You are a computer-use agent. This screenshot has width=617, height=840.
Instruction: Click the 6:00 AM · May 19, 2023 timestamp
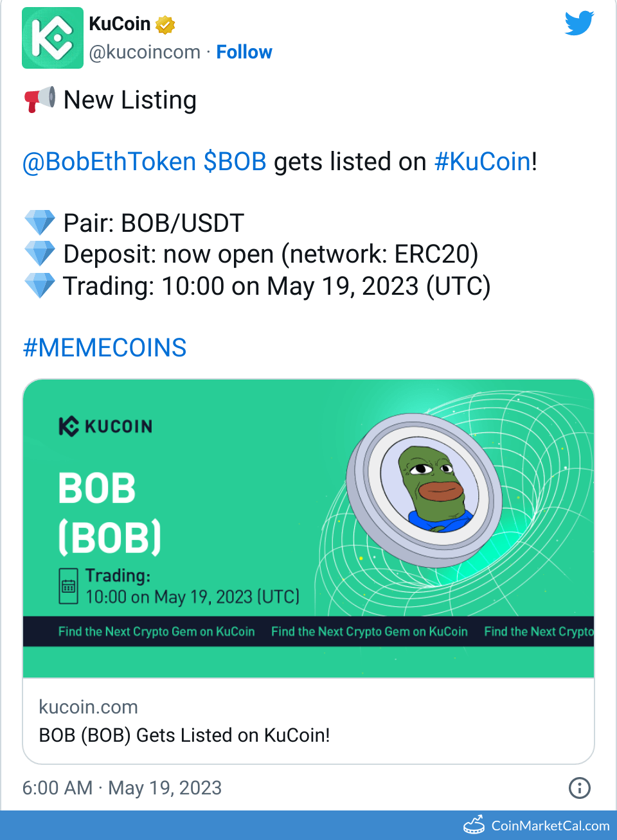click(122, 788)
